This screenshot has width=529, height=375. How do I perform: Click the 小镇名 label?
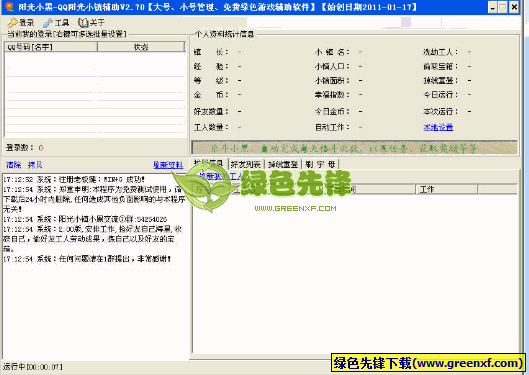click(332, 52)
